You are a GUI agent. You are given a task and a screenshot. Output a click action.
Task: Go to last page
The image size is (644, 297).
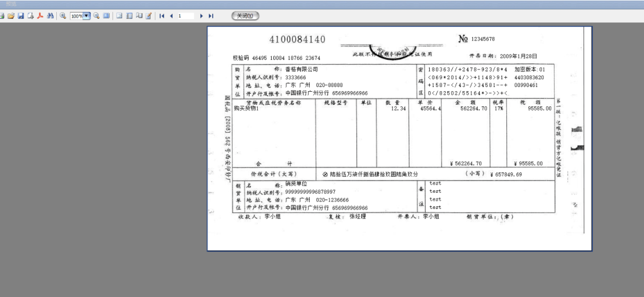pos(211,16)
